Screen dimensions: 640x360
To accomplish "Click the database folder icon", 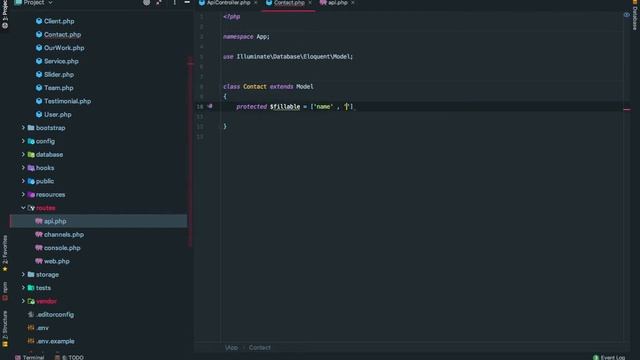I will point(31,155).
